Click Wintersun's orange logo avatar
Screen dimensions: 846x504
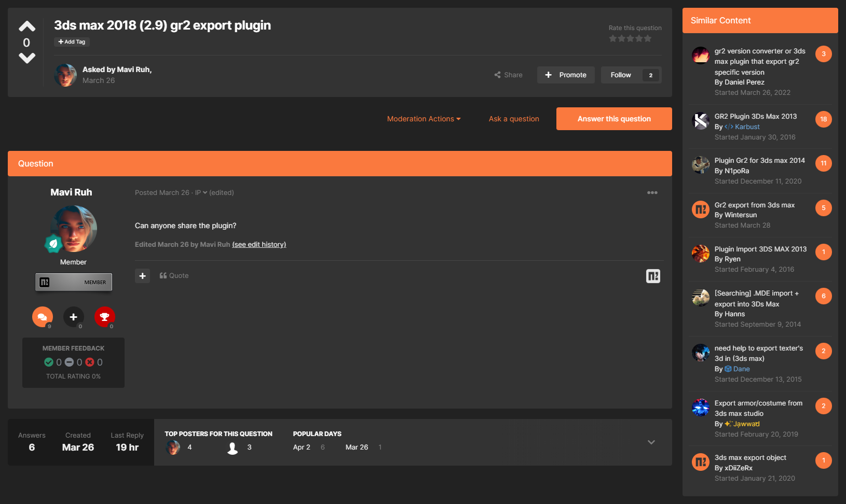coord(701,209)
